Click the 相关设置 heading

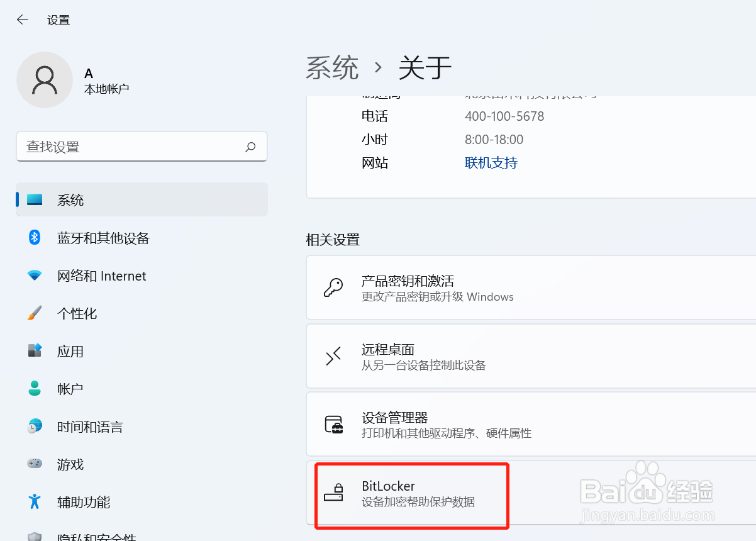click(x=333, y=240)
